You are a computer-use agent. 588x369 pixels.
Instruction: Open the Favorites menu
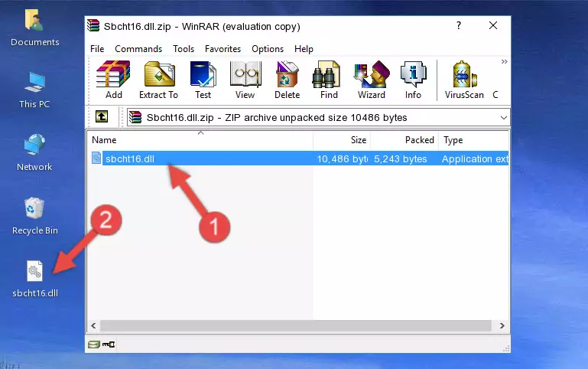point(223,49)
